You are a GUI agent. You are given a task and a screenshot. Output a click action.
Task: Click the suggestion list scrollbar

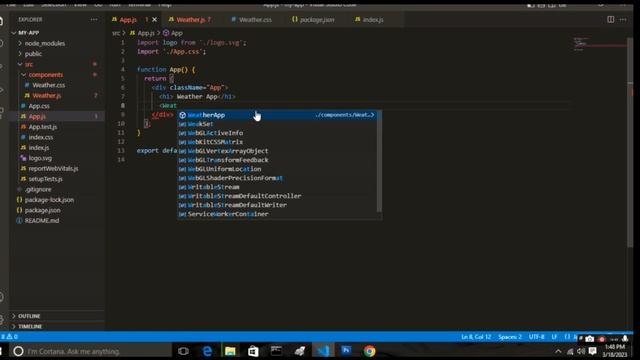379,161
